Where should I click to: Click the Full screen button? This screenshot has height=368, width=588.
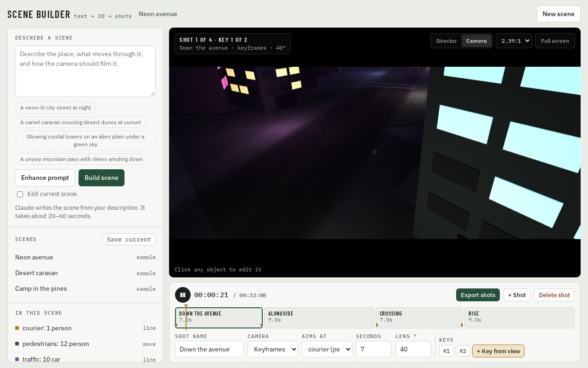tap(555, 41)
